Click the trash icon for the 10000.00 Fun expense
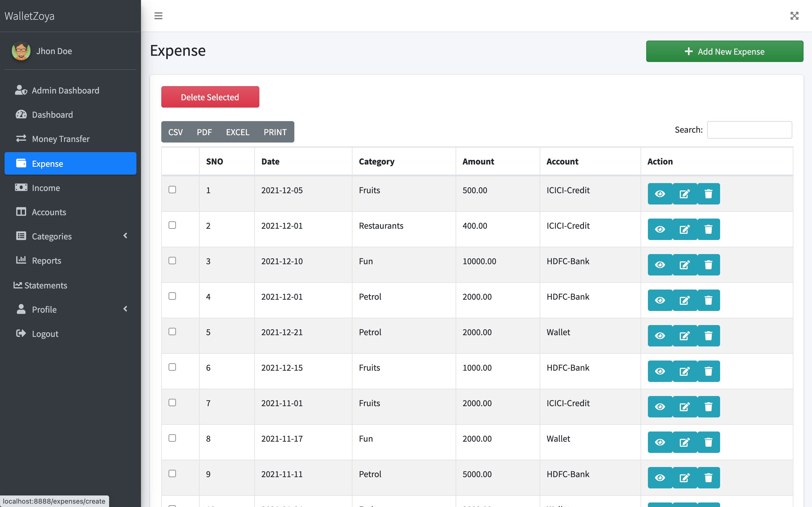The width and height of the screenshot is (812, 507). tap(708, 265)
